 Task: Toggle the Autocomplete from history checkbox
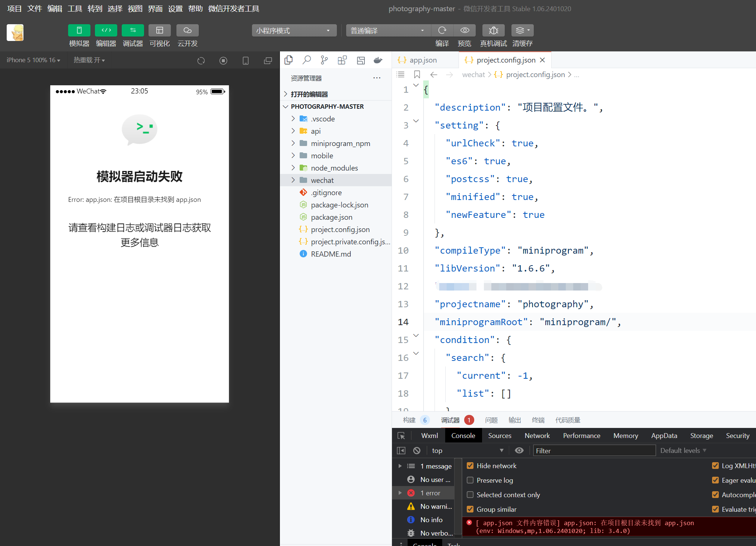click(715, 495)
